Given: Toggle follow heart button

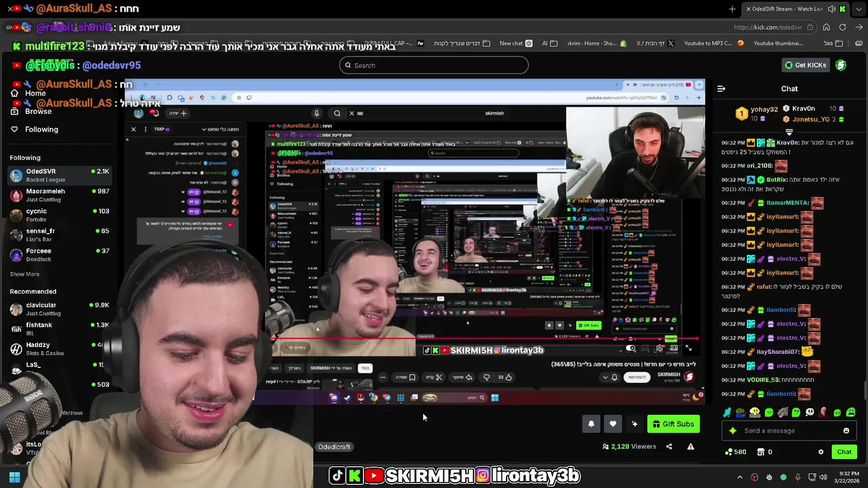Looking at the screenshot, I should (612, 424).
